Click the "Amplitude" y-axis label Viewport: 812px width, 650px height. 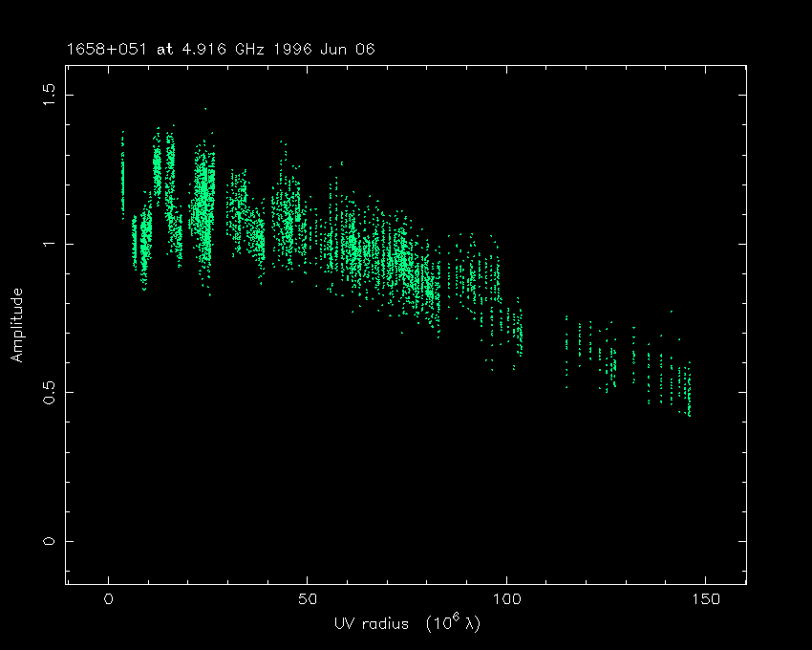16,324
